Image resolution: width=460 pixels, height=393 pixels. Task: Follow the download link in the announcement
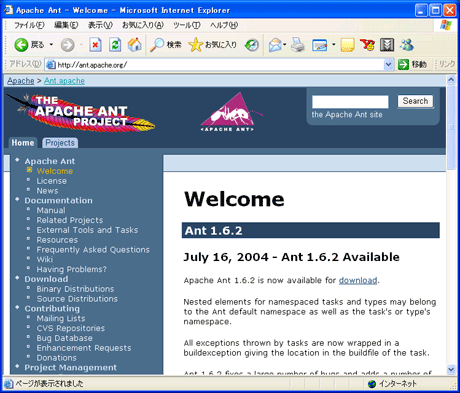pyautogui.click(x=358, y=280)
